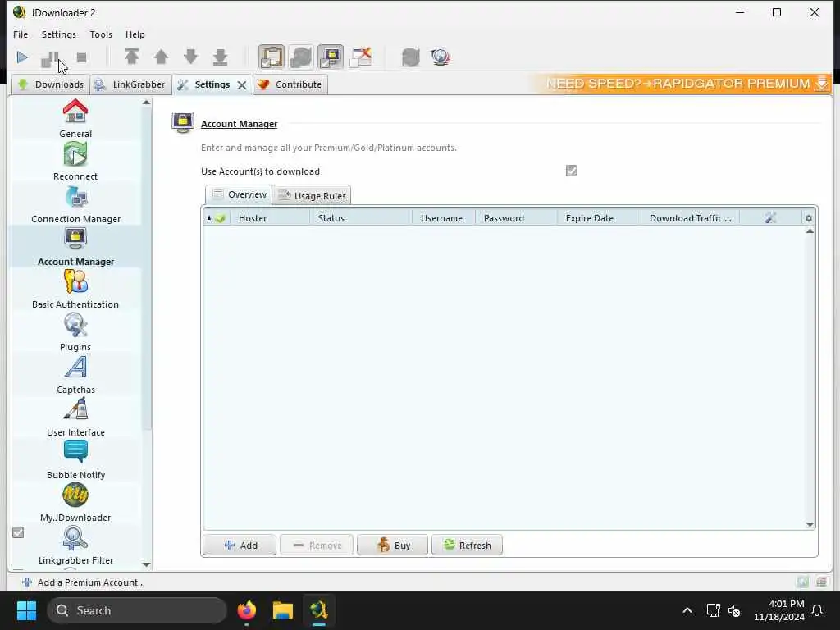Open Windows Start menu
The width and height of the screenshot is (840, 630).
[x=26, y=610]
